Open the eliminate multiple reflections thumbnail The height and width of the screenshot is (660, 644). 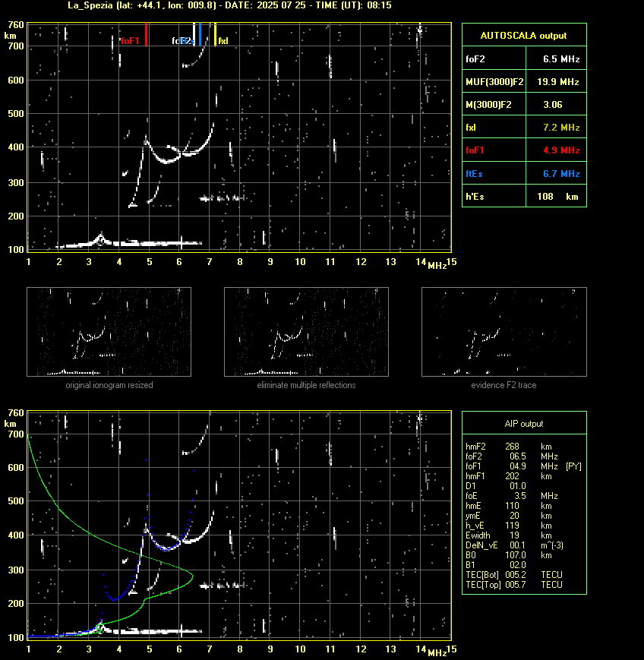(x=306, y=332)
